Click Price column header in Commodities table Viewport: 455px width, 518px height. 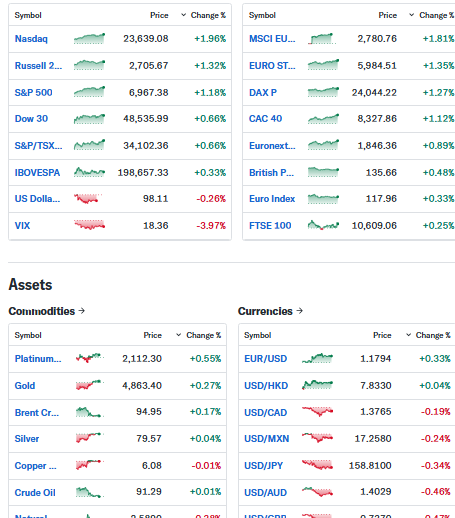pyautogui.click(x=153, y=335)
